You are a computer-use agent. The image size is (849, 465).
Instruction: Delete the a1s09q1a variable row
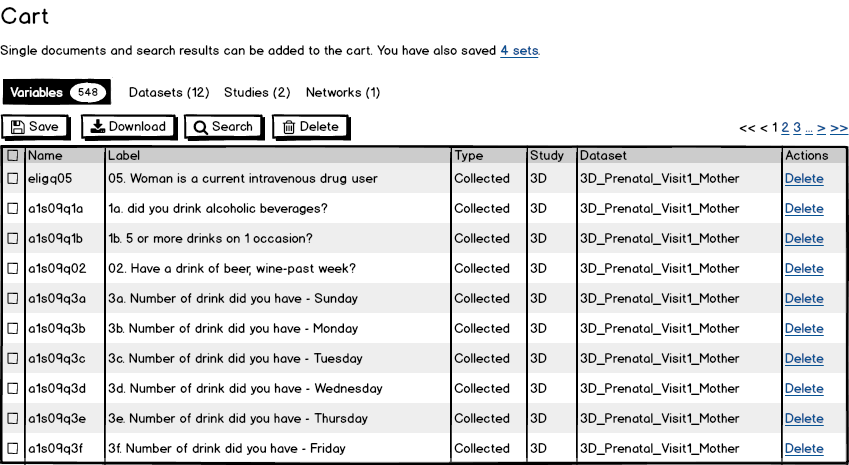pyautogui.click(x=804, y=209)
